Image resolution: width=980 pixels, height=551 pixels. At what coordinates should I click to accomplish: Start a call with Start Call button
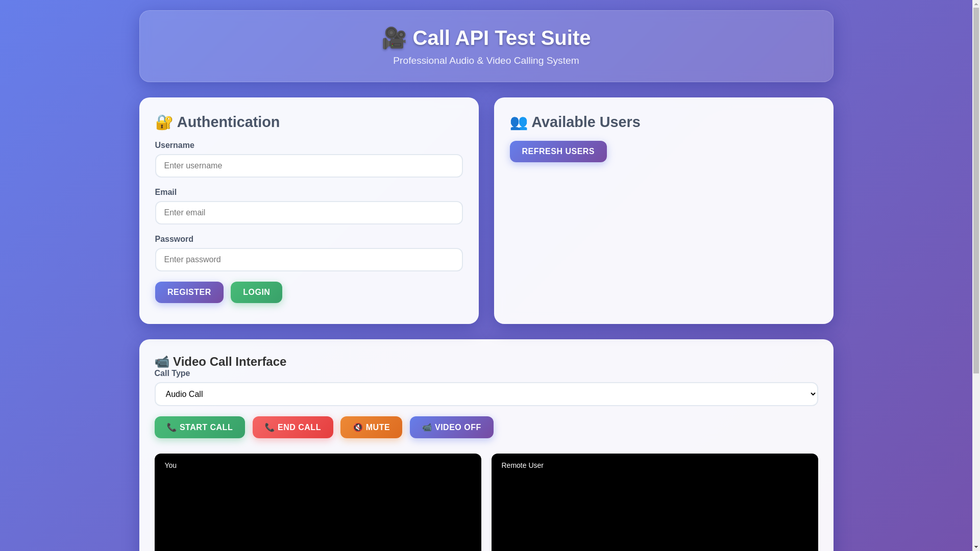pos(200,427)
